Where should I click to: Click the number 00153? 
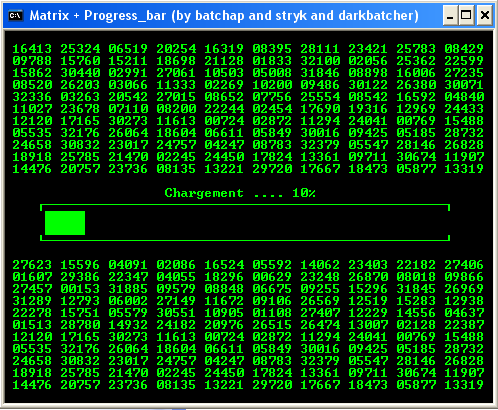[x=80, y=289]
